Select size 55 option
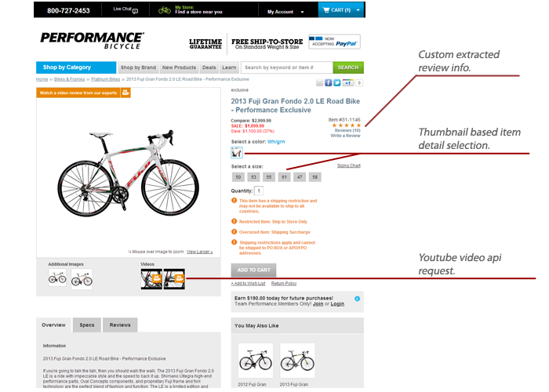Viewport: 549px width, 392px height. [269, 177]
